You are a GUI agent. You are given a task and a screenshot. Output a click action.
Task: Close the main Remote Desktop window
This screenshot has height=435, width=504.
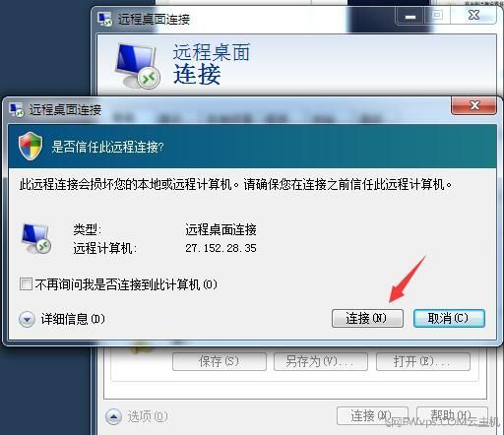click(473, 15)
